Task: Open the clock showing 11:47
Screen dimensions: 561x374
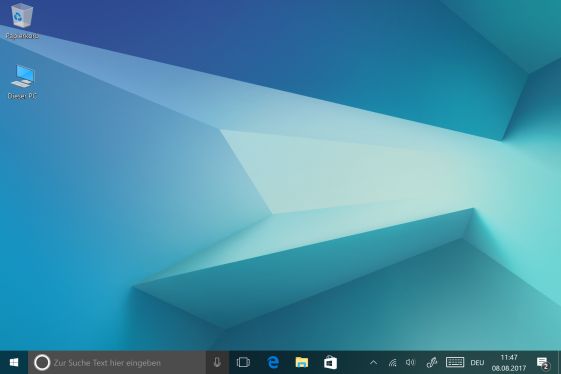Action: coord(509,358)
